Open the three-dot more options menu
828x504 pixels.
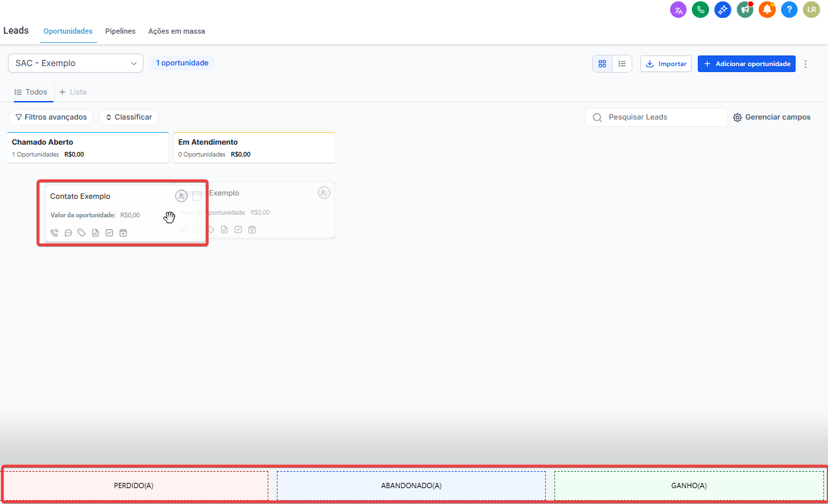click(806, 64)
